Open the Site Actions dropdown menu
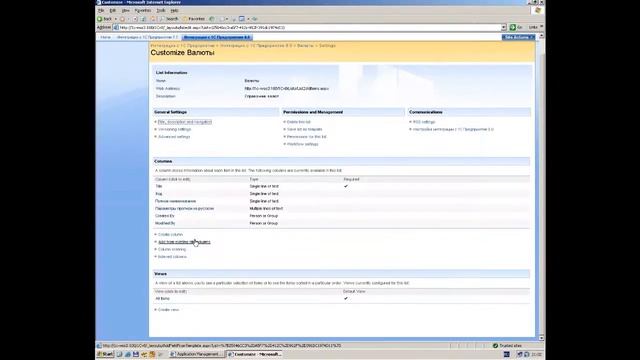Image resolution: width=640 pixels, height=360 pixels. tap(518, 37)
